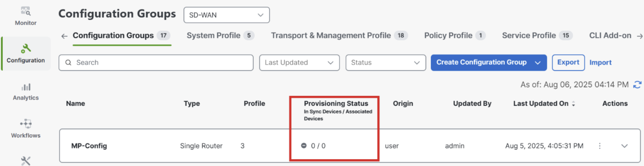Sort by Last Updated On
The image size is (644, 166).
[573, 104]
